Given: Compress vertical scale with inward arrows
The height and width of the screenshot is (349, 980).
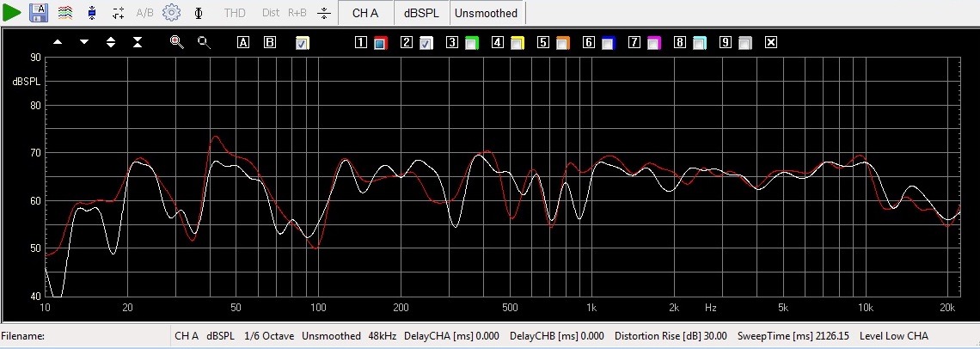Looking at the screenshot, I should click(138, 42).
